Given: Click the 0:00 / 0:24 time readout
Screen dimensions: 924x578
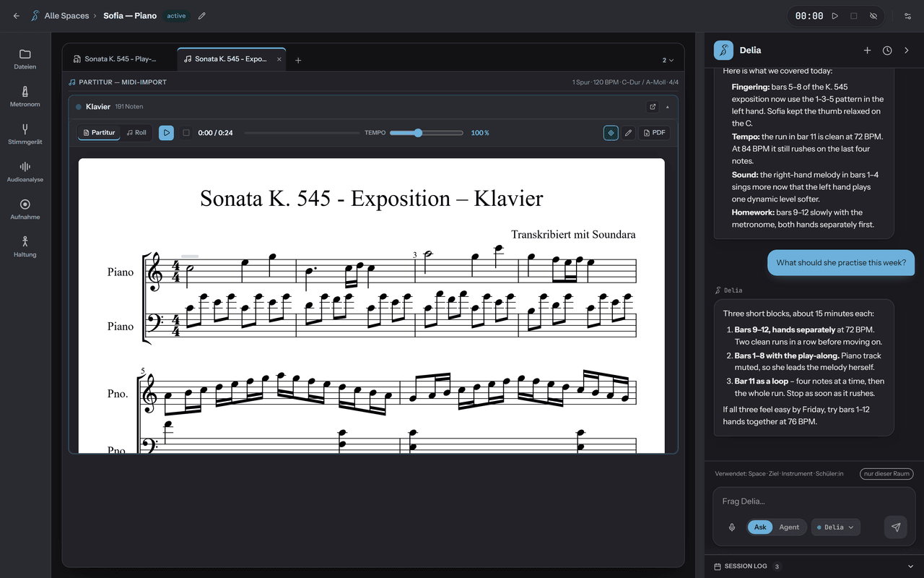Looking at the screenshot, I should [215, 133].
